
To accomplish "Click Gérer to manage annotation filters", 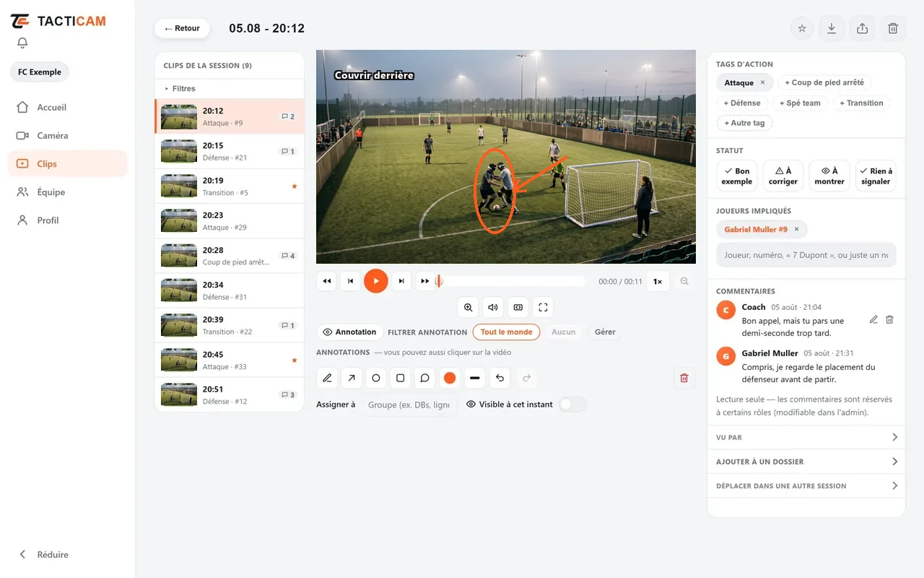I will (605, 332).
